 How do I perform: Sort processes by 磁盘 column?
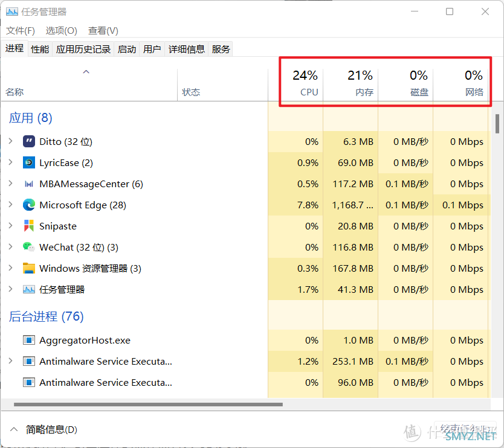[x=405, y=85]
